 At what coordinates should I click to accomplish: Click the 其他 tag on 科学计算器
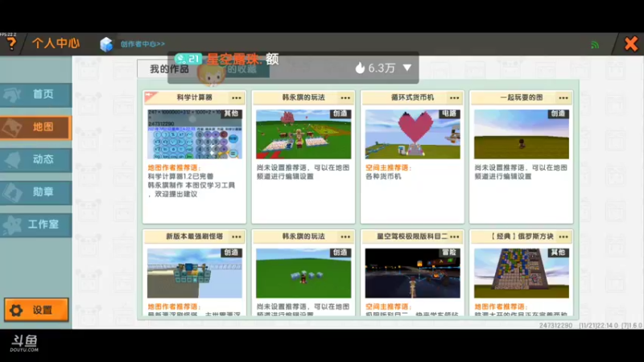[232, 113]
